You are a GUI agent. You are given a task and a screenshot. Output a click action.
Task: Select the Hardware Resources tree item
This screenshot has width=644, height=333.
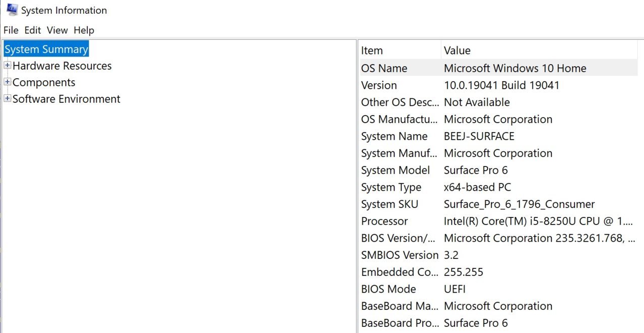tap(62, 66)
